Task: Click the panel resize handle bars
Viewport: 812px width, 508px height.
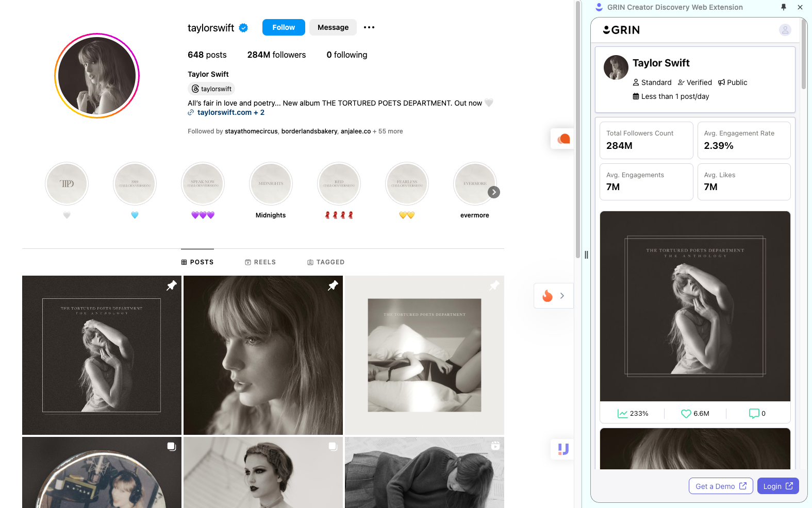Action: 586,255
